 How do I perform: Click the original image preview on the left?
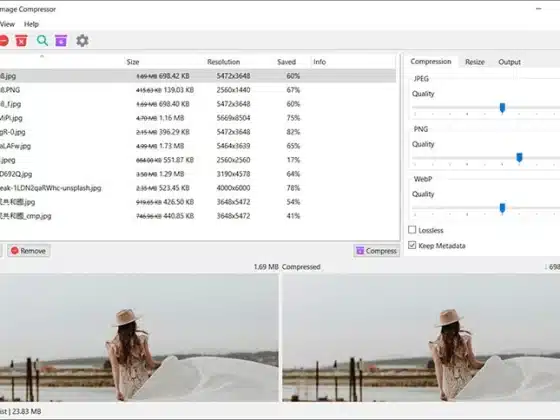(x=139, y=338)
